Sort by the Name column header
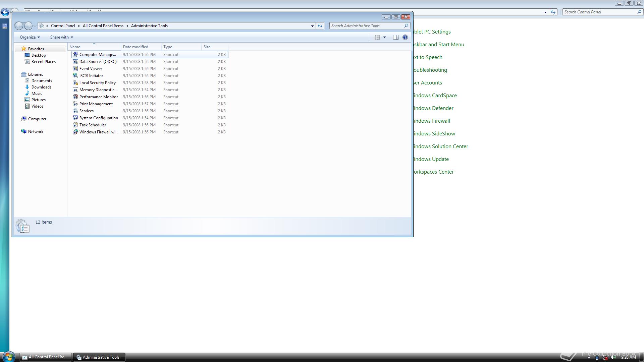 tap(94, 47)
